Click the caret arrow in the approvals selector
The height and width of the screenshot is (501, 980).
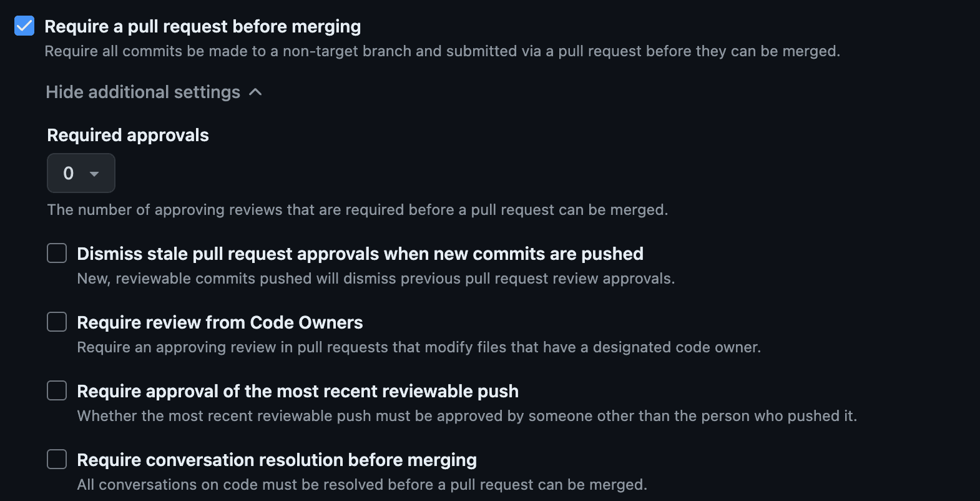coord(94,174)
